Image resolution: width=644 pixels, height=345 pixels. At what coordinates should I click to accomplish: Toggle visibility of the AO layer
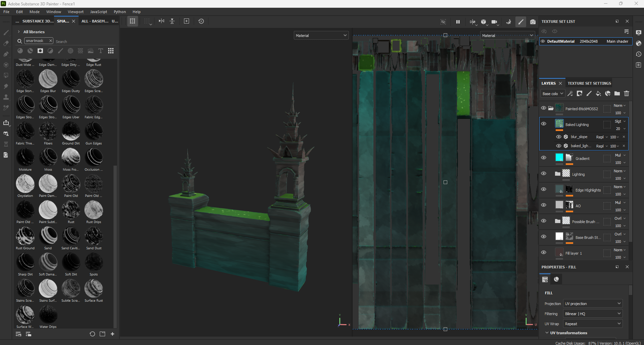pos(544,205)
